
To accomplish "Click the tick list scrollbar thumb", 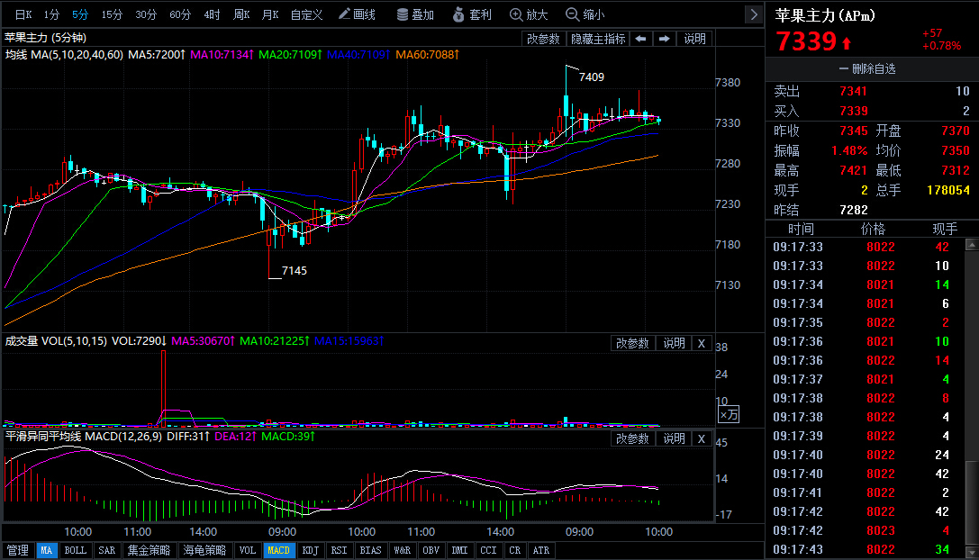I will [972, 502].
